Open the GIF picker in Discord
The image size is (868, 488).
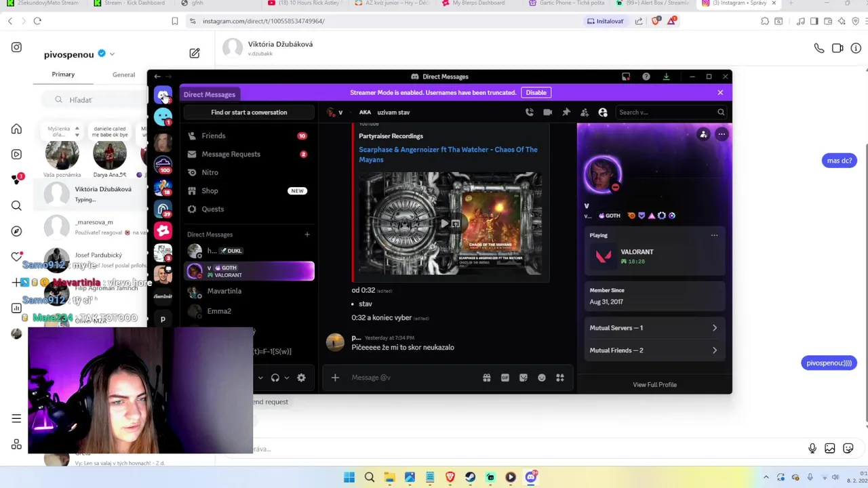click(x=505, y=378)
